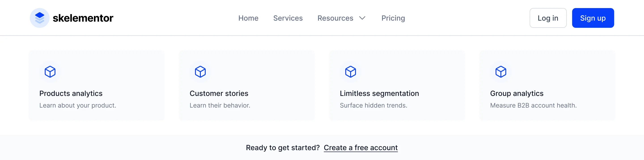Follow the Create a free account link
This screenshot has height=160, width=644.
[360, 148]
